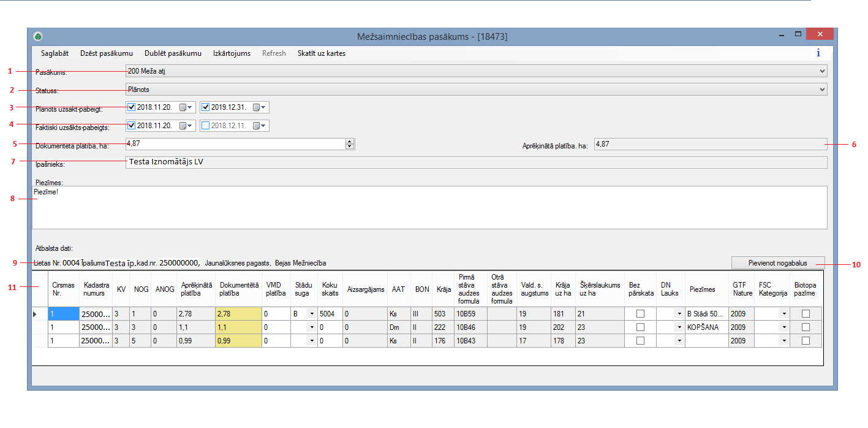Viewport: 868px width, 428px height.
Task: Enable the actual end date checkbox
Action: 206,126
